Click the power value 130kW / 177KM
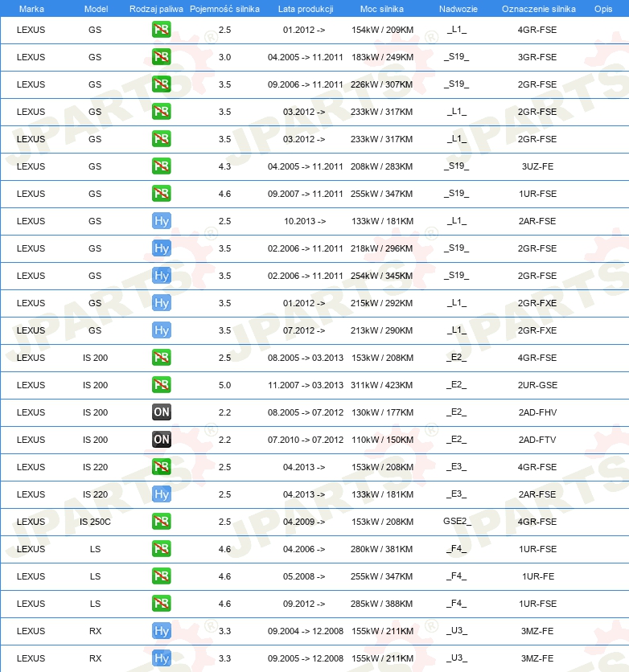 click(382, 412)
